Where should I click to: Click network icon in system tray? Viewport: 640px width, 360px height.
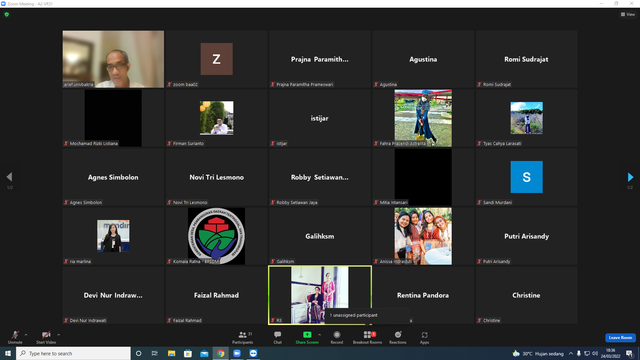click(587, 353)
